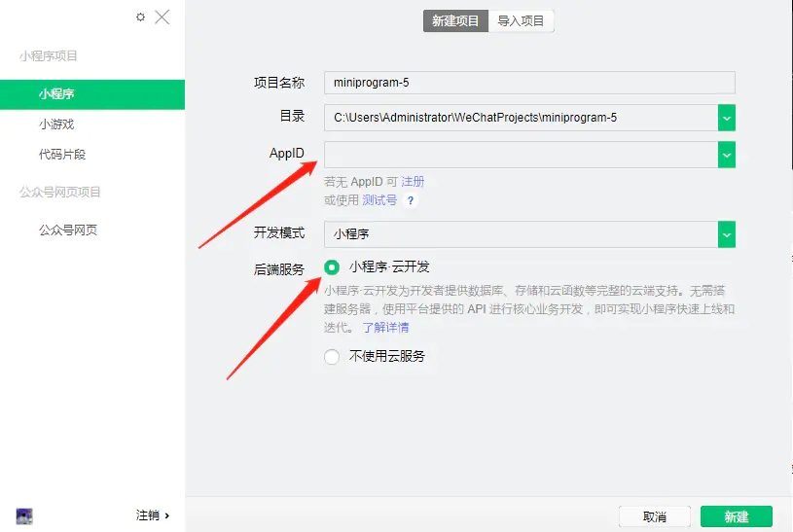Select 小程序·云开发 radio option
The height and width of the screenshot is (532, 793).
(x=332, y=267)
